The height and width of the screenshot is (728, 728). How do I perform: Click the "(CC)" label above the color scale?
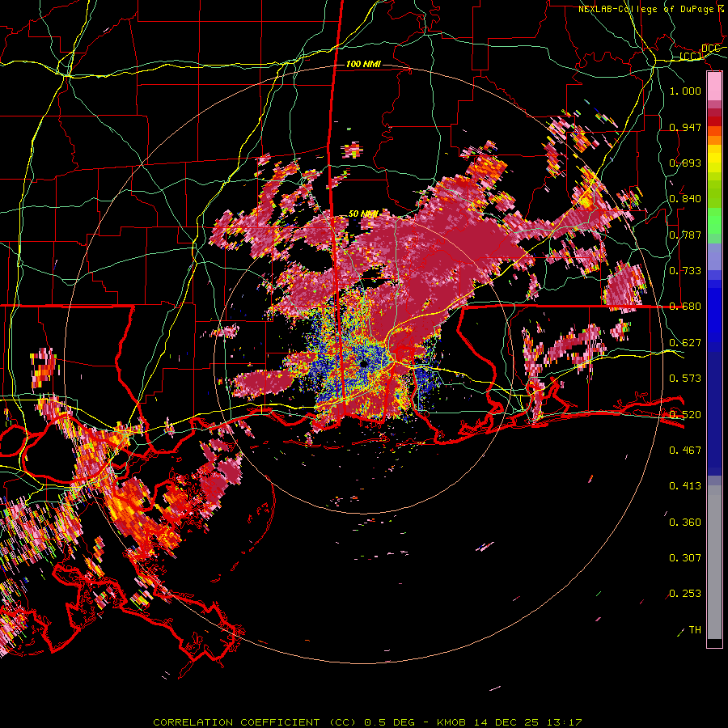[x=691, y=56]
